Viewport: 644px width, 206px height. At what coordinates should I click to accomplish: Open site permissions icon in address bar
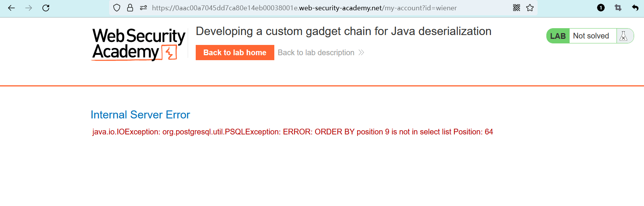pos(143,8)
